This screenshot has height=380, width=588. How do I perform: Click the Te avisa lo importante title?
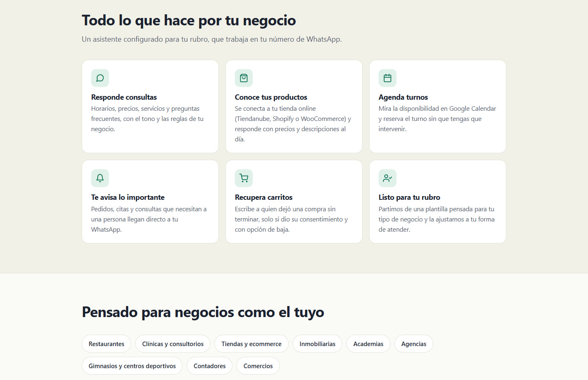click(x=128, y=197)
